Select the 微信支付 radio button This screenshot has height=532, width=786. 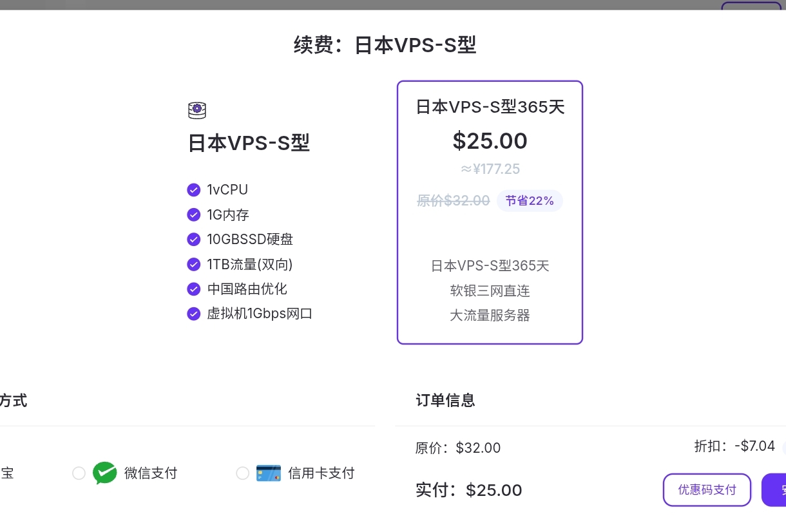pos(79,473)
